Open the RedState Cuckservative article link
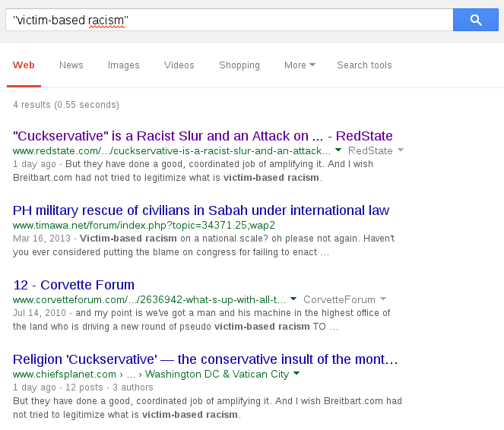The image size is (504, 430). click(x=203, y=136)
